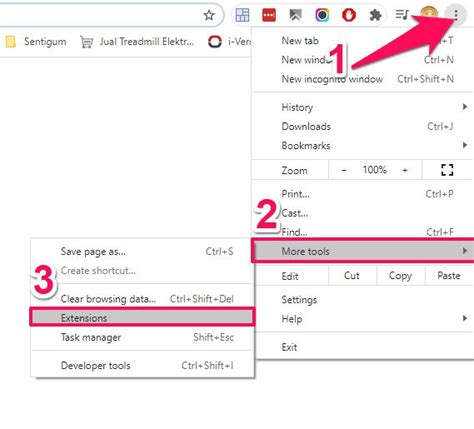474x429 pixels.
Task: Click the 100% zoom level value
Action: tap(375, 170)
